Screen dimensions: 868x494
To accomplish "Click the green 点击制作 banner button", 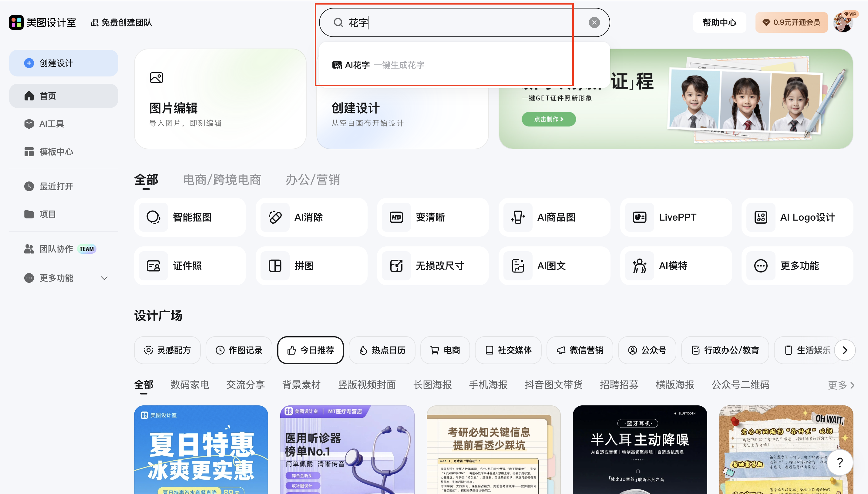I will (x=549, y=119).
